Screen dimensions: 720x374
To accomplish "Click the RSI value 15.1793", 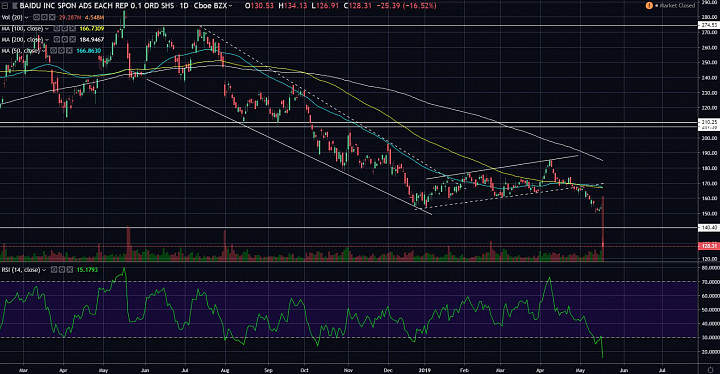I will coord(87,270).
